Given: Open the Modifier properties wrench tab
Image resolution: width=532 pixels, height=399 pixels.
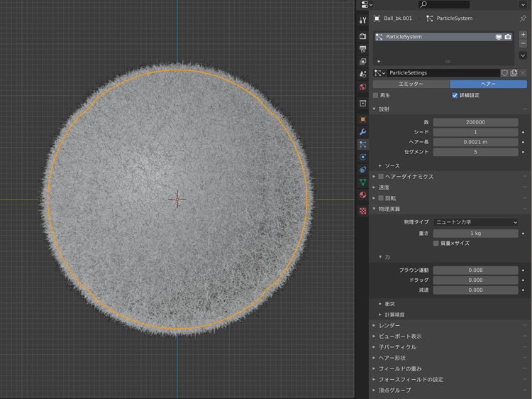Looking at the screenshot, I should (x=362, y=132).
